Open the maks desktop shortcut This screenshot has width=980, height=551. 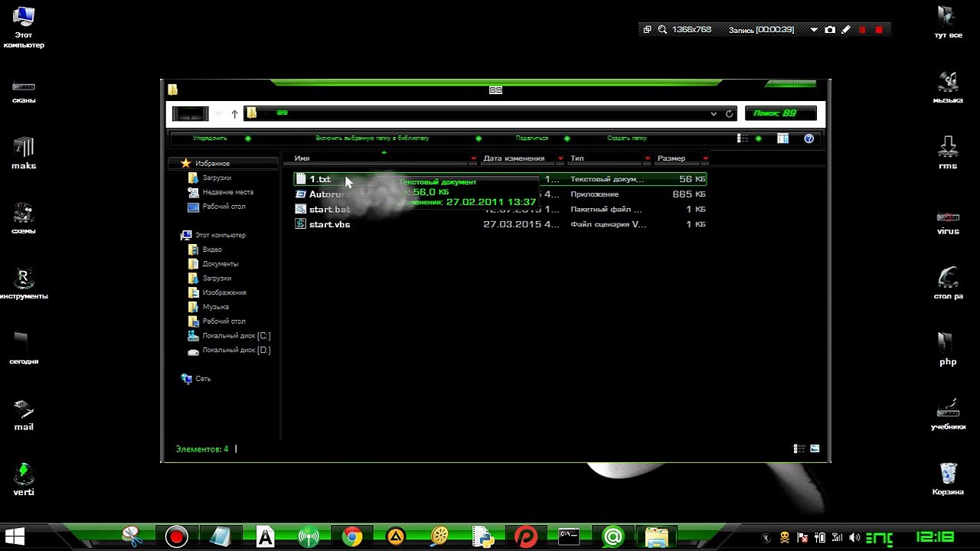coord(24,152)
